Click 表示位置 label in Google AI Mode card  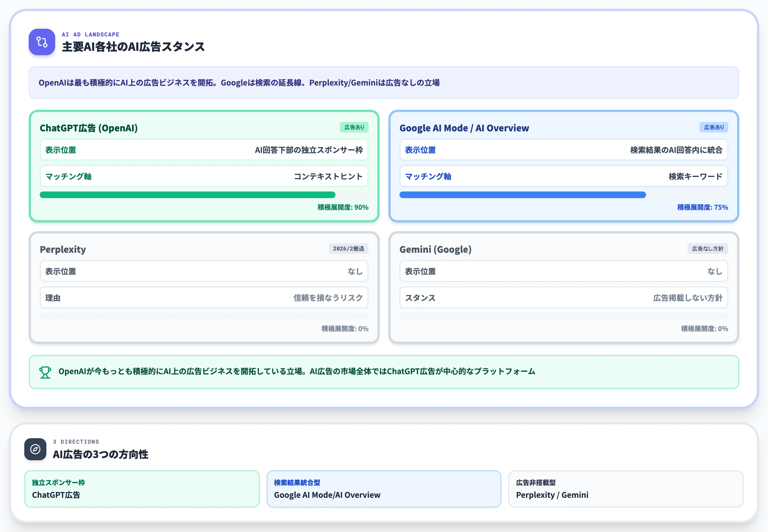[420, 150]
